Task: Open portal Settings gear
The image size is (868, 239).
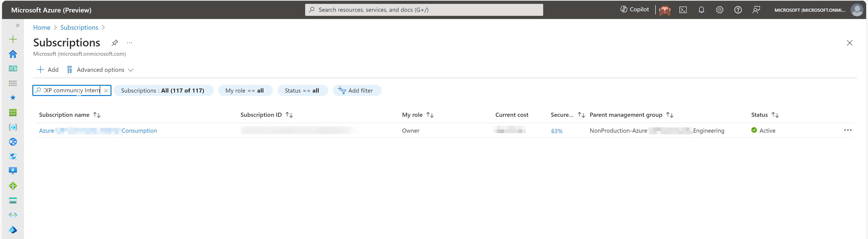Action: point(720,10)
